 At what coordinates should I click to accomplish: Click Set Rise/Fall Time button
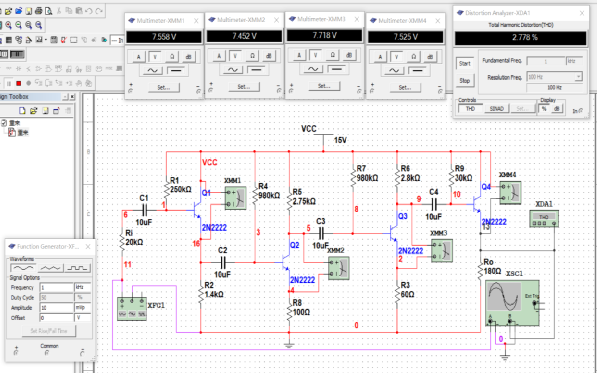[x=49, y=331]
